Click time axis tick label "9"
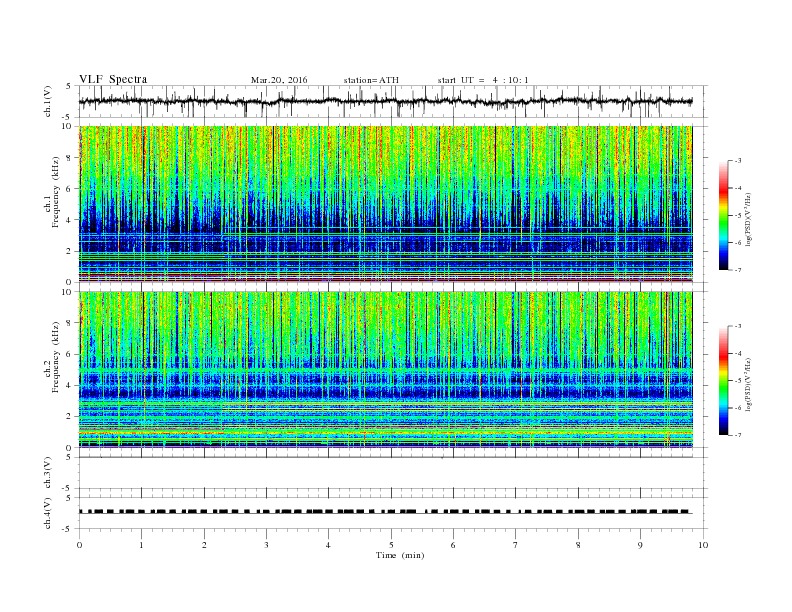The width and height of the screenshot is (792, 612). tap(640, 545)
